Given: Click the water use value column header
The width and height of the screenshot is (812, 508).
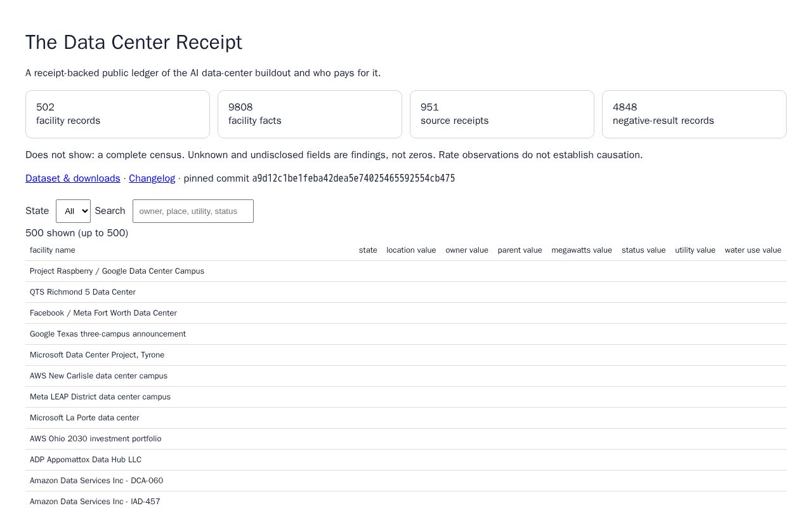Looking at the screenshot, I should pyautogui.click(x=753, y=250).
